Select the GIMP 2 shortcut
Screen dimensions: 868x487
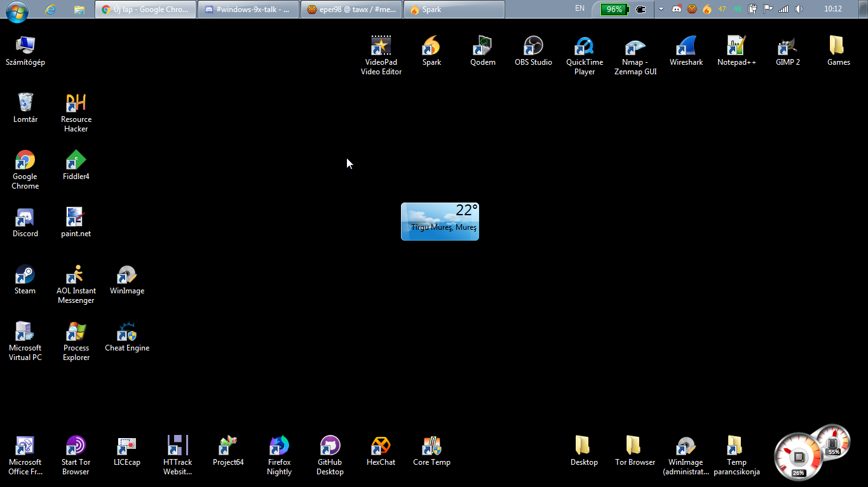click(x=788, y=51)
